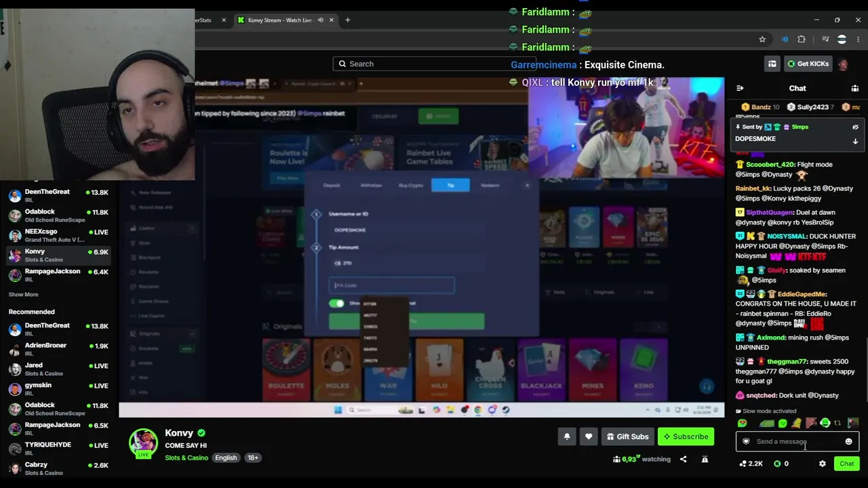The height and width of the screenshot is (488, 868).
Task: Click Sully2423 in the gift leaderboard
Action: [x=810, y=107]
